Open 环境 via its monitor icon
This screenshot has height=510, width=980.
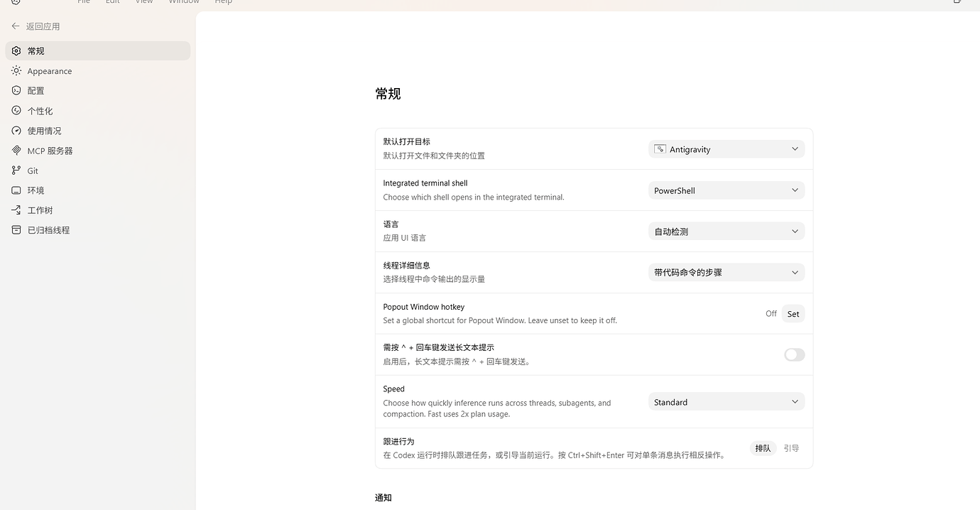(x=16, y=190)
